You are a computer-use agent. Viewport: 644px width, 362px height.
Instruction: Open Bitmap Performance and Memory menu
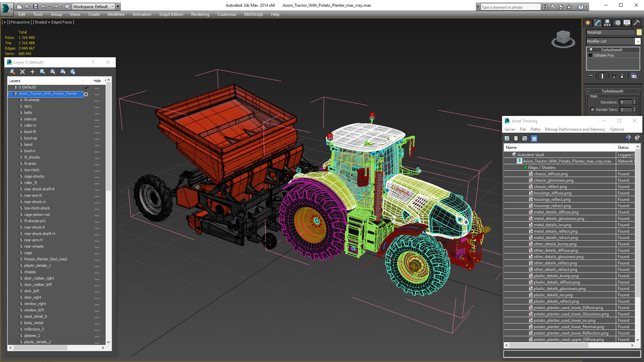(x=575, y=129)
